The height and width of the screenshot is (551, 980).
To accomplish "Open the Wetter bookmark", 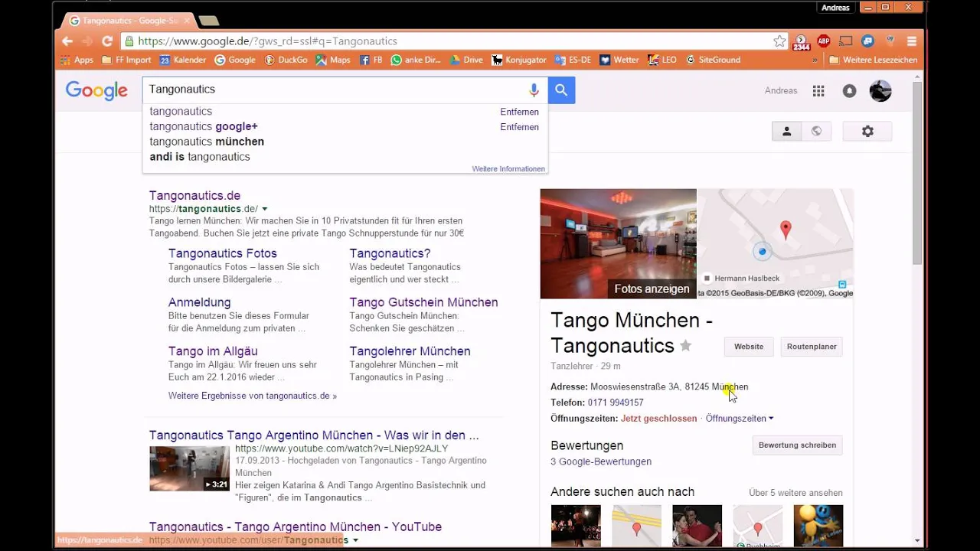I will (x=619, y=60).
